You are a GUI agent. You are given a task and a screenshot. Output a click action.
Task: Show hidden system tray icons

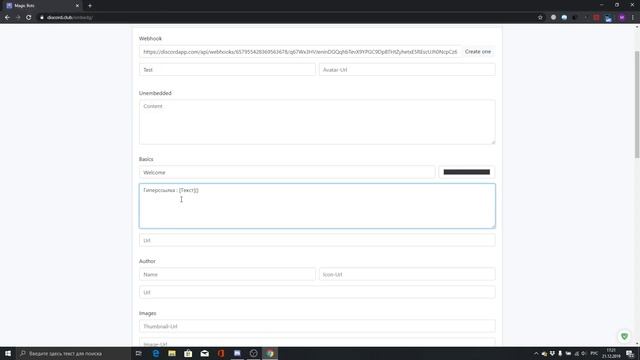536,353
